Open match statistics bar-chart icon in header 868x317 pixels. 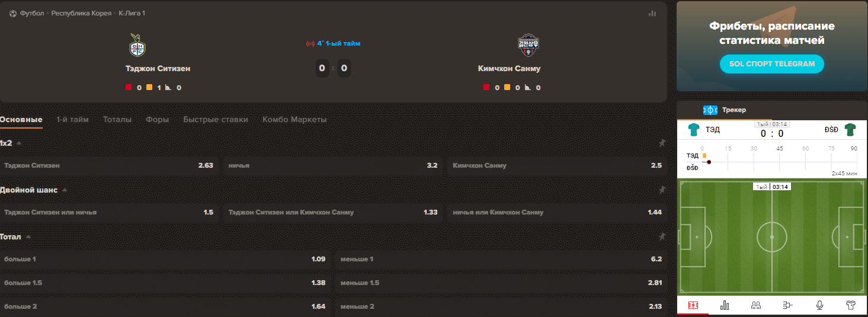pyautogui.click(x=652, y=13)
